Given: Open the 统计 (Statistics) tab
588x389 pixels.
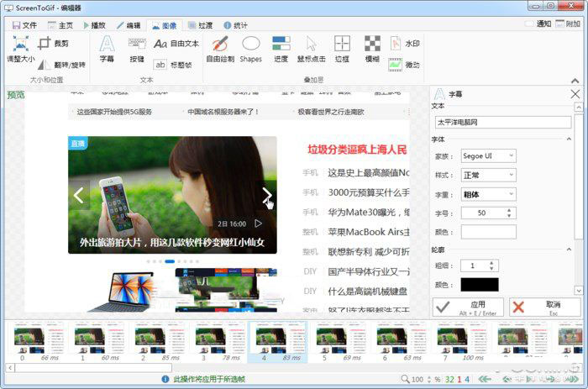Looking at the screenshot, I should click(x=235, y=25).
